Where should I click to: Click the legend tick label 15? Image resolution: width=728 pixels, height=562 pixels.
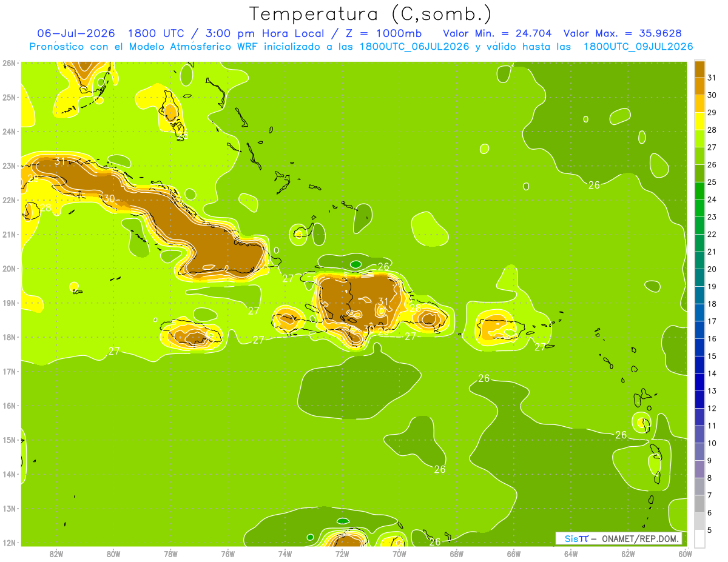click(712, 356)
